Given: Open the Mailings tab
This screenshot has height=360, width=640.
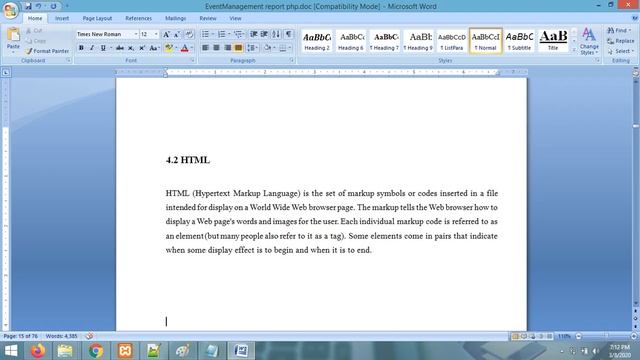Looking at the screenshot, I should pos(176,18).
